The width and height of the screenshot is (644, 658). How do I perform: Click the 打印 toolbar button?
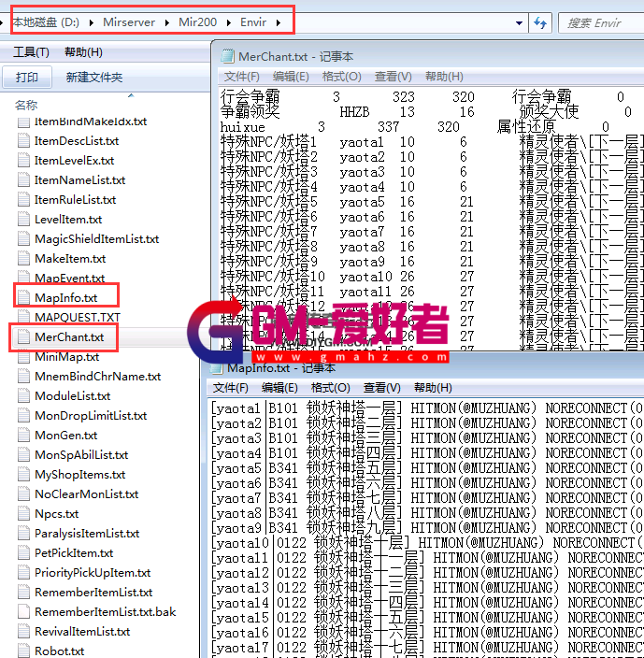click(27, 78)
